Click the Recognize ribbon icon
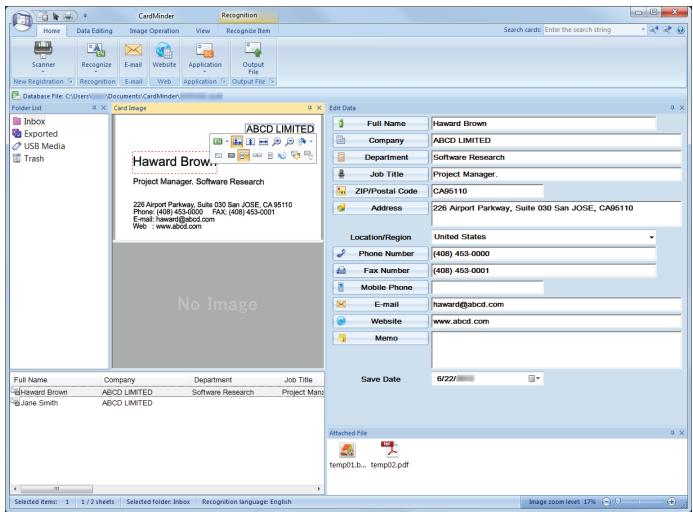This screenshot has height=512, width=693. (96, 50)
